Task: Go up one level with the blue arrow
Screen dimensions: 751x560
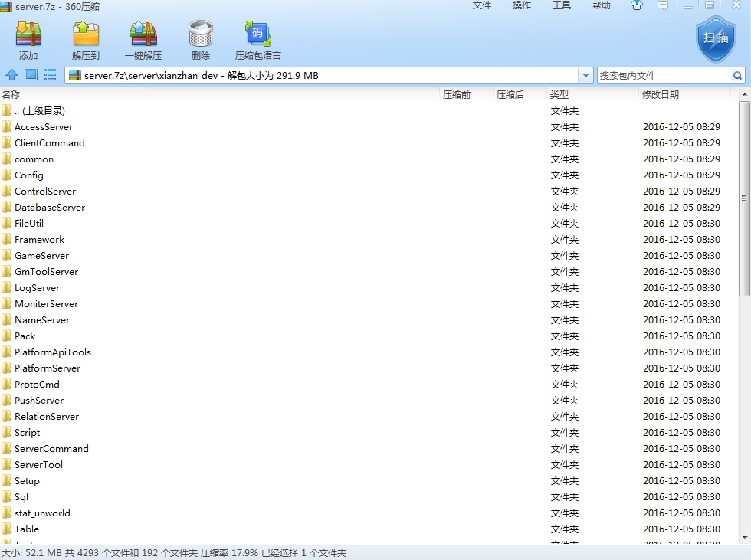Action: [11, 75]
